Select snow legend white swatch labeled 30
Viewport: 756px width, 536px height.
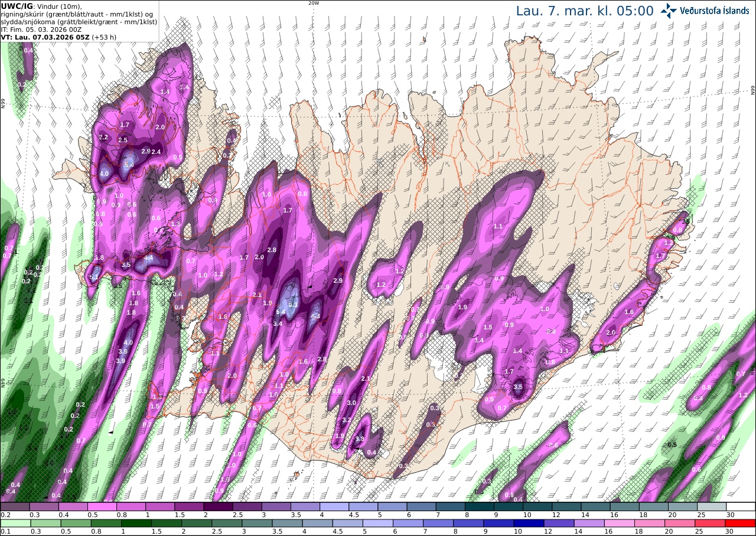point(741,506)
